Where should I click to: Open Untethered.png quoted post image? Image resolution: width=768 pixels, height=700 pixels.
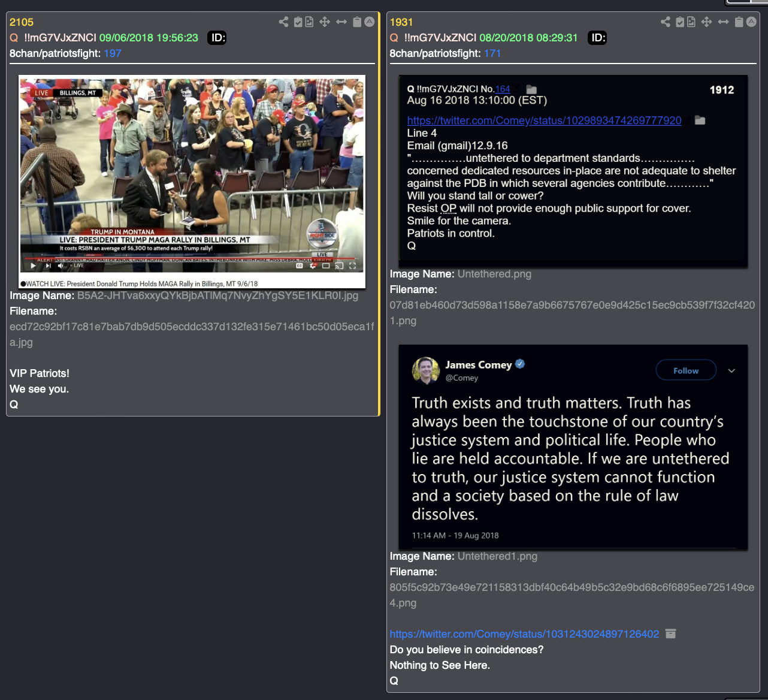coord(573,171)
